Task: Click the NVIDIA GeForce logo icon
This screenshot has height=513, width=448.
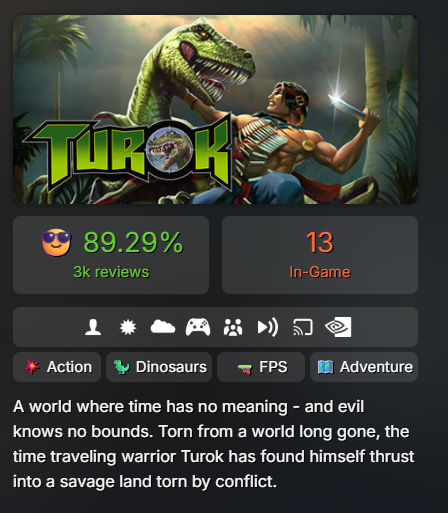Action: [x=338, y=327]
